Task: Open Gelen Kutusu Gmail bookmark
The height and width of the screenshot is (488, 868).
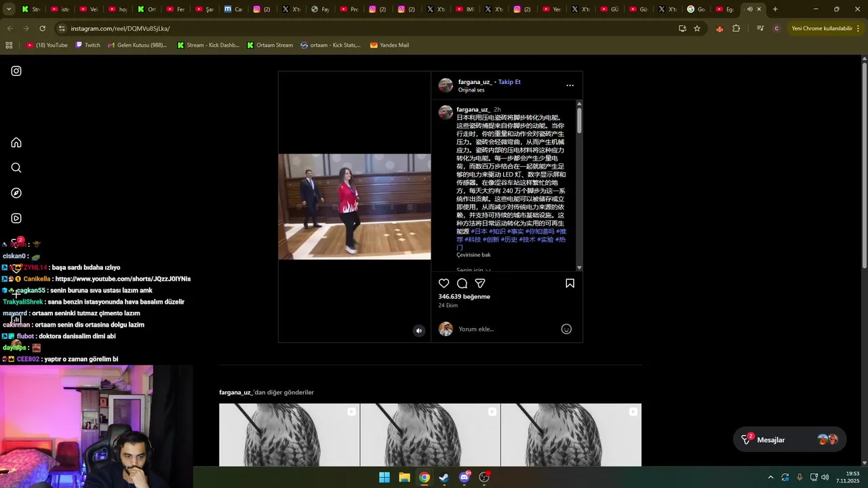Action: 137,45
